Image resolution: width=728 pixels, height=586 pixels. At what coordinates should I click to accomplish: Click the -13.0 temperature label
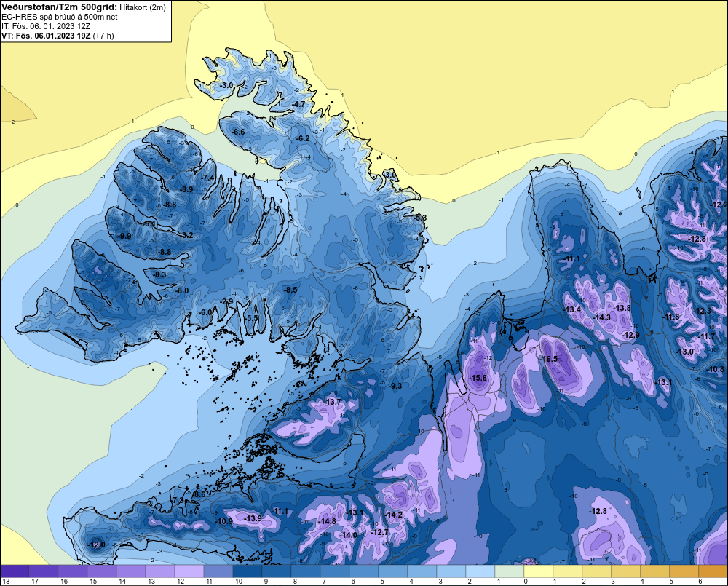pyautogui.click(x=684, y=352)
